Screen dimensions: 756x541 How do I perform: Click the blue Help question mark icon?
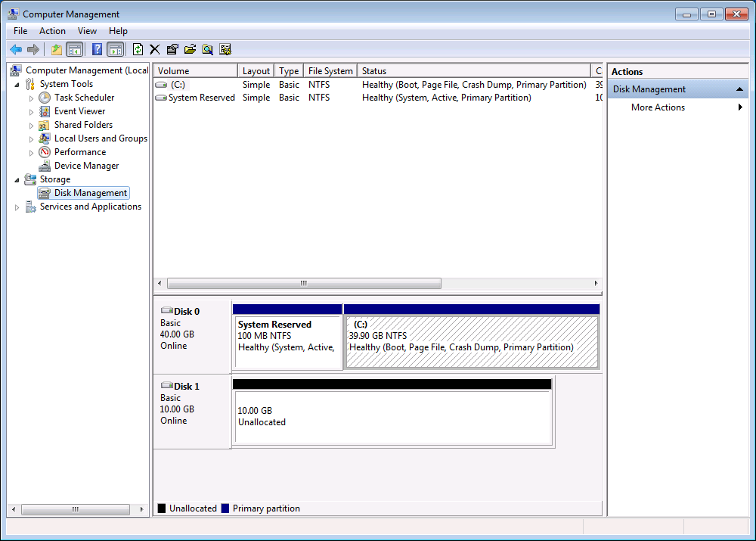(x=97, y=49)
